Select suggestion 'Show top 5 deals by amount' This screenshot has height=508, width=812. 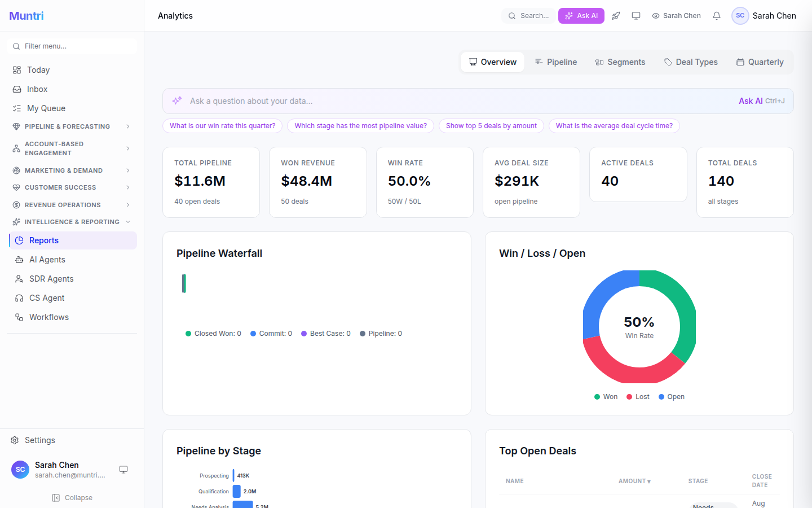[491, 125]
